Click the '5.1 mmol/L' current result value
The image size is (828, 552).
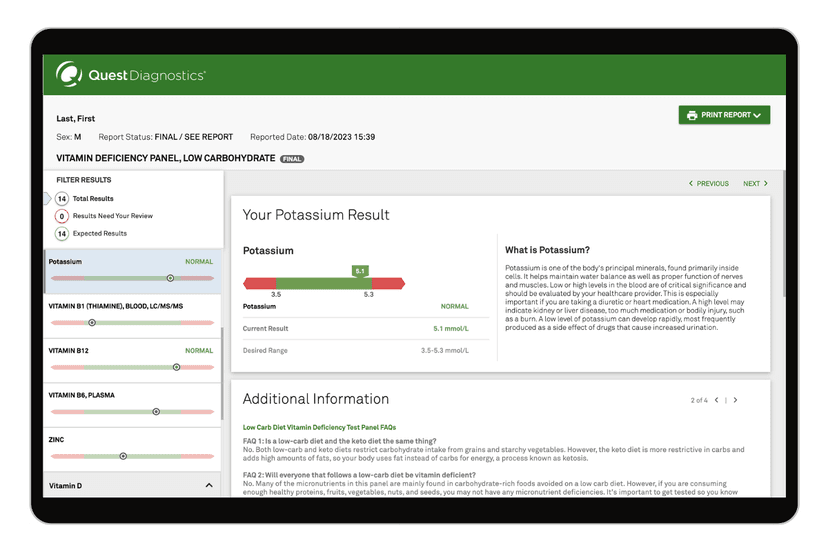[x=450, y=329]
